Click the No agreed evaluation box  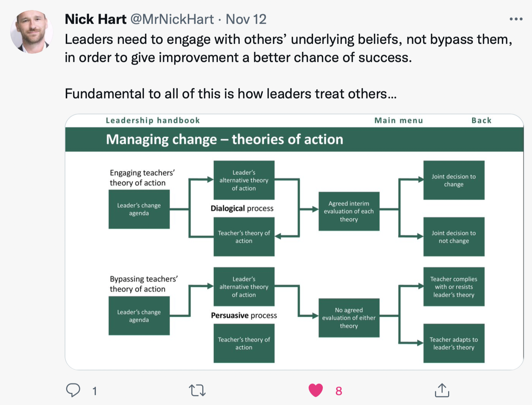point(349,318)
